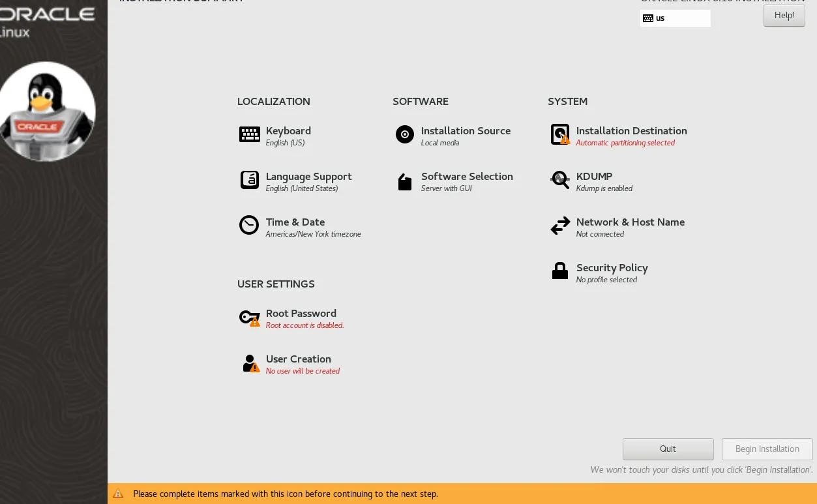Click the 'No user will be created' text
This screenshot has width=817, height=504.
303,371
